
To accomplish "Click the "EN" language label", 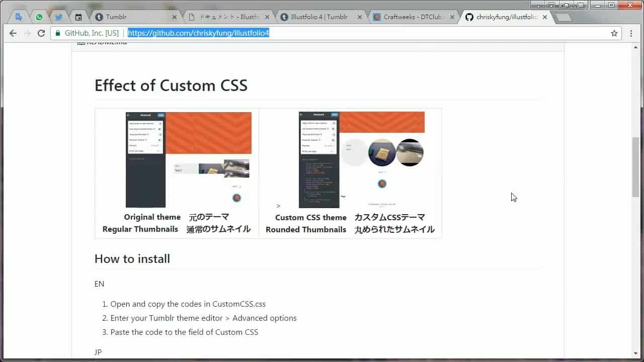I will coord(100,284).
